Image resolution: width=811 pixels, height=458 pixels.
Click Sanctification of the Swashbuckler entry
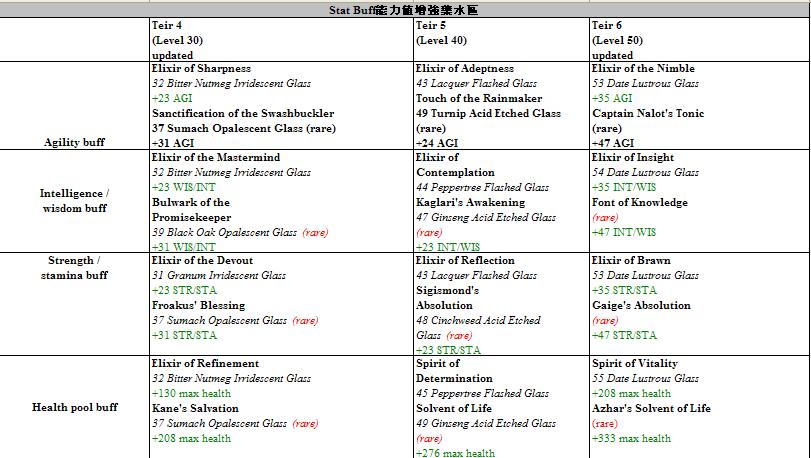tap(243, 114)
